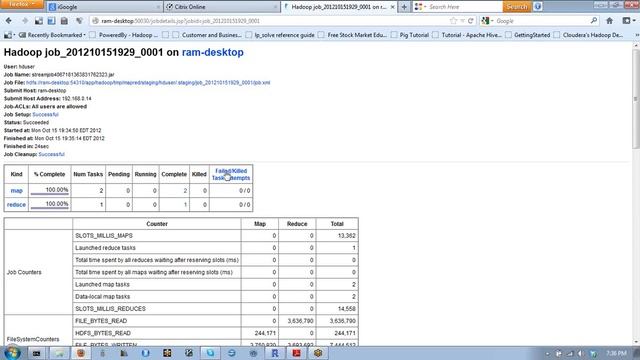640x360 pixels.
Task: Click the FileSystemCounters group cell
Action: point(38,331)
